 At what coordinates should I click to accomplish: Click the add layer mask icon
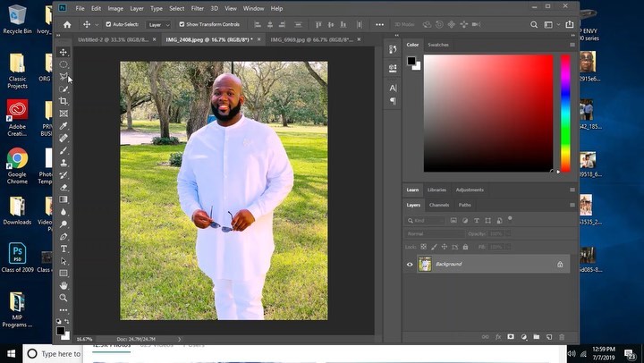click(511, 337)
